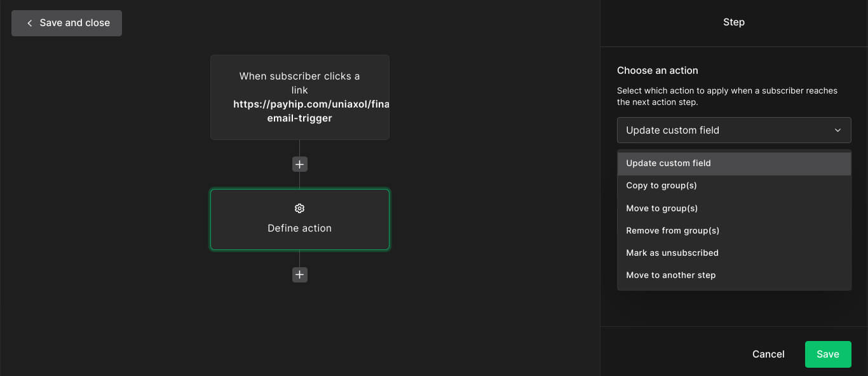Click the back chevron beside Save and close
The height and width of the screenshot is (376, 868).
29,23
